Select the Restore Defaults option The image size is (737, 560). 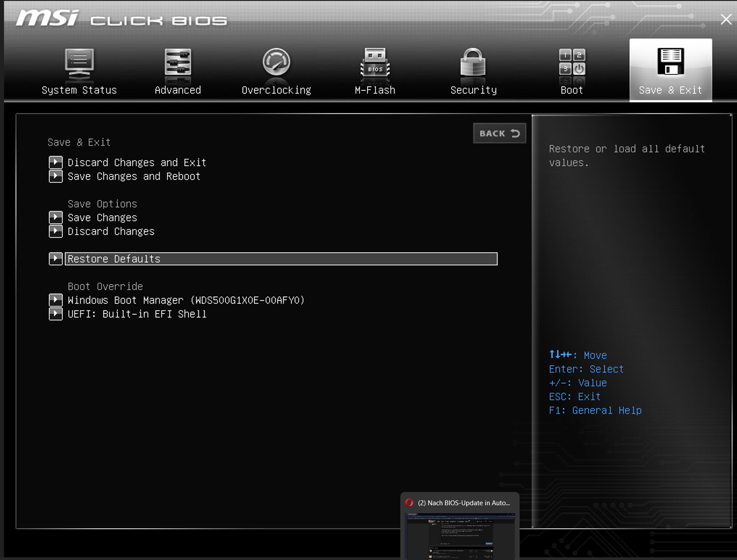(x=281, y=259)
